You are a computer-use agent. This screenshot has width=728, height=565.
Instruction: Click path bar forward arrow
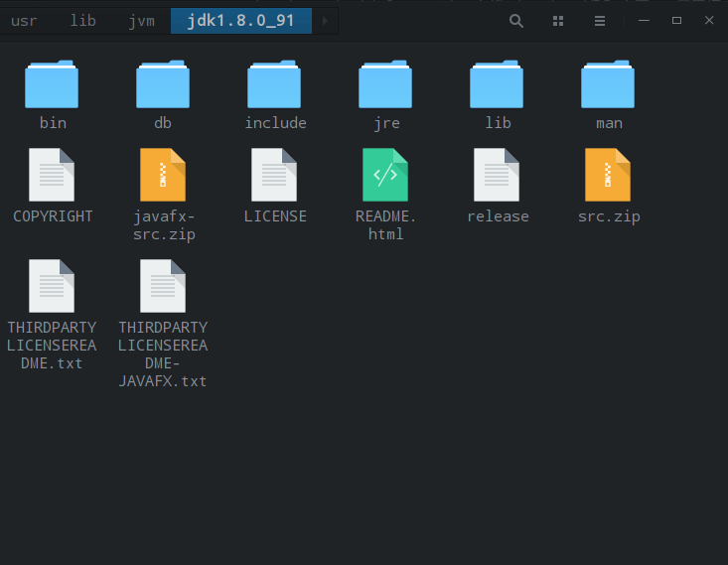[325, 21]
